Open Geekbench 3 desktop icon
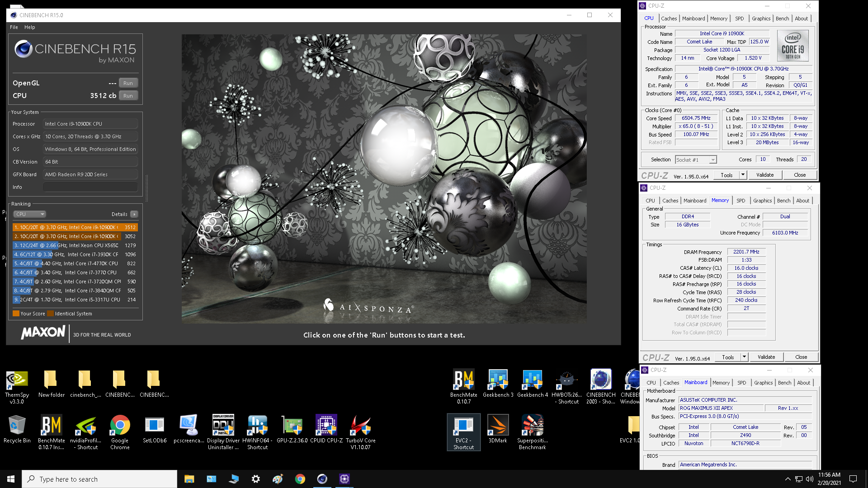 [498, 384]
